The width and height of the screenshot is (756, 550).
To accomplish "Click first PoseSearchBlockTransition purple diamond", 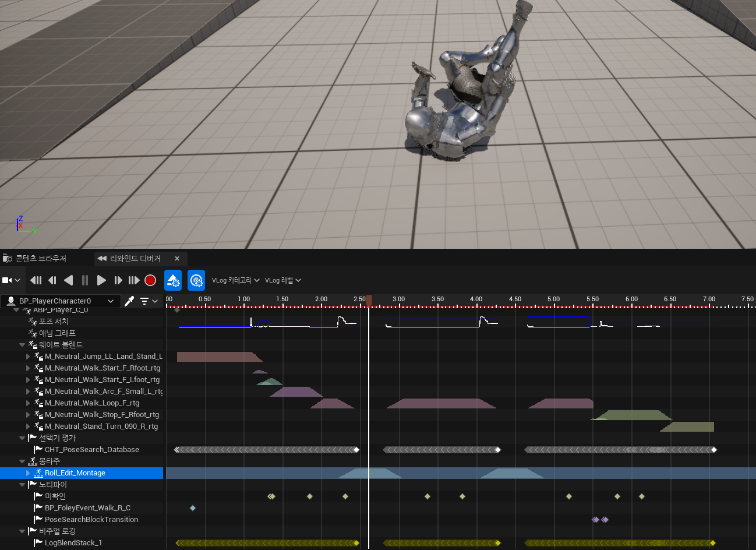I will click(595, 520).
